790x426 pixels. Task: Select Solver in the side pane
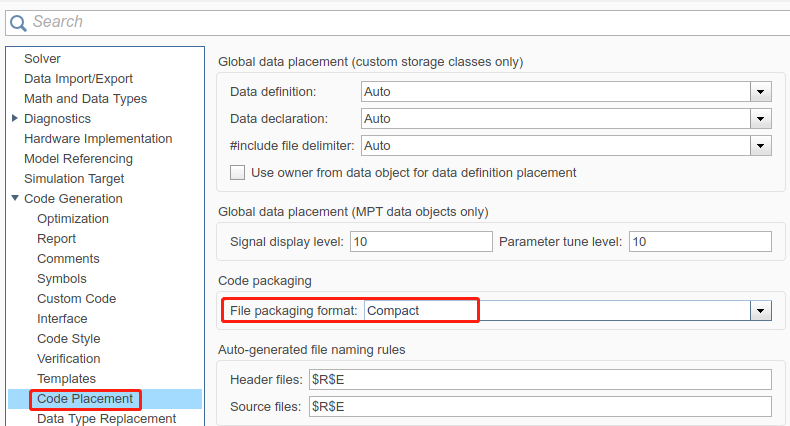(x=42, y=59)
